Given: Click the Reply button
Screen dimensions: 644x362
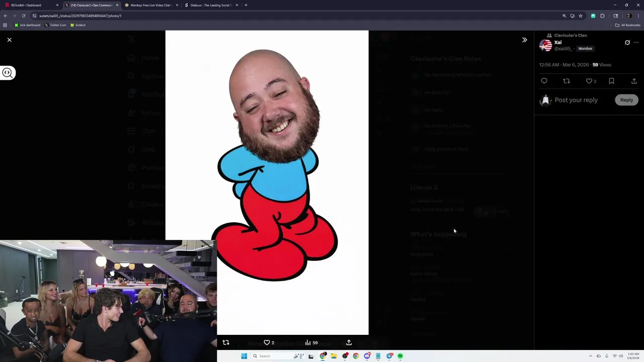Looking at the screenshot, I should tap(626, 100).
